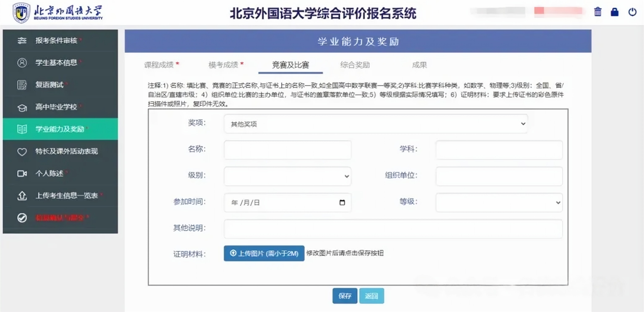This screenshot has height=312, width=644.
Task: Switch to the 模考成绩 tab
Action: [x=226, y=65]
